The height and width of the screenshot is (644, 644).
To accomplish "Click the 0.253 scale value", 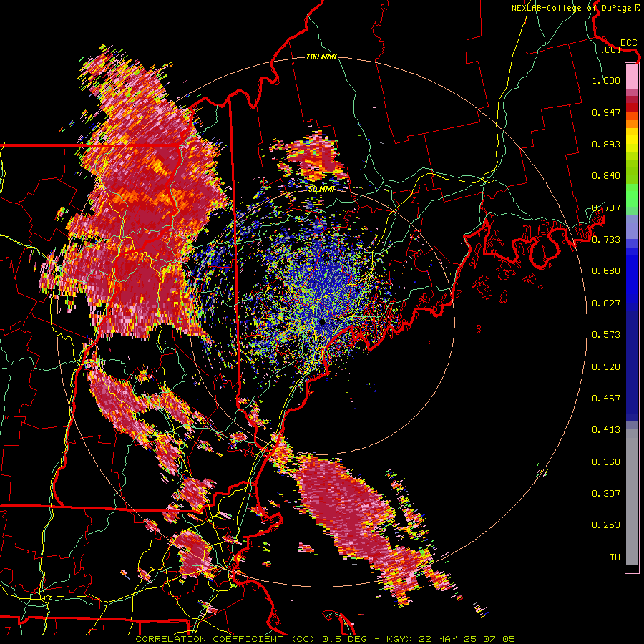I will point(606,525).
